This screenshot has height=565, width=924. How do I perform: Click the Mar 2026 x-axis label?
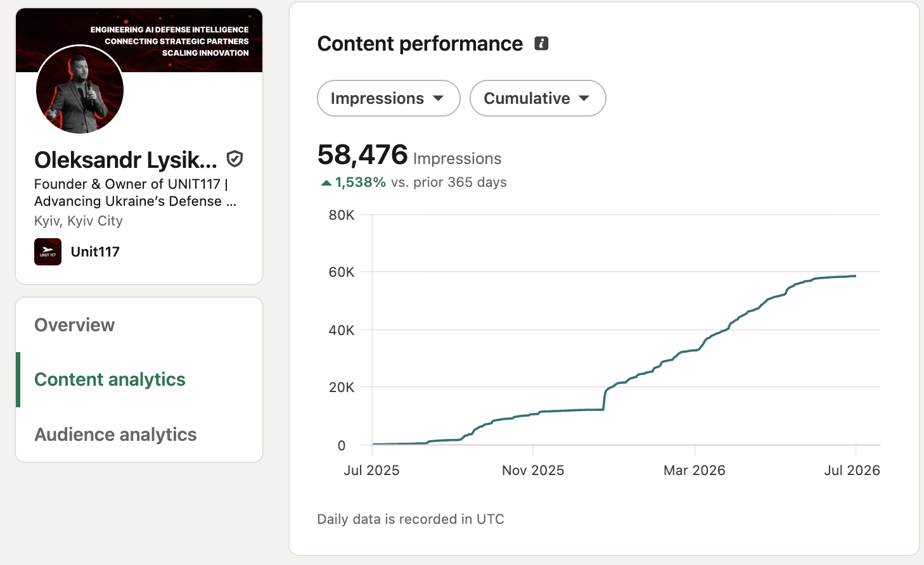(695, 470)
